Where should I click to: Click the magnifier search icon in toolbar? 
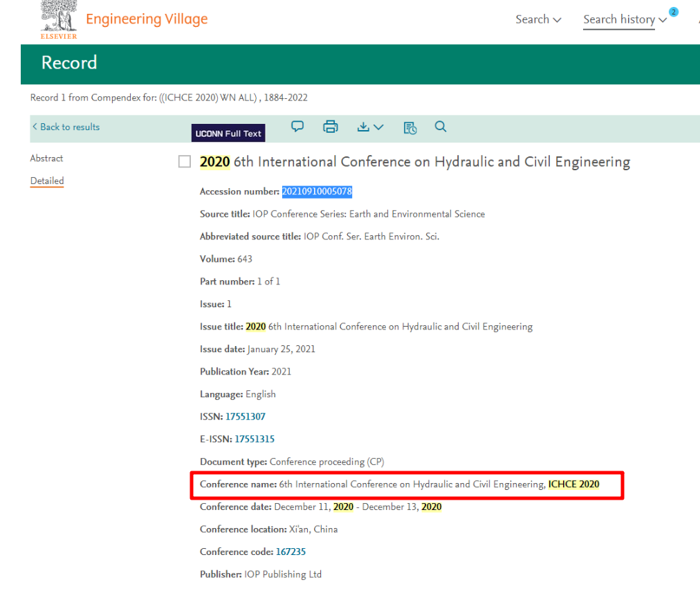point(440,127)
